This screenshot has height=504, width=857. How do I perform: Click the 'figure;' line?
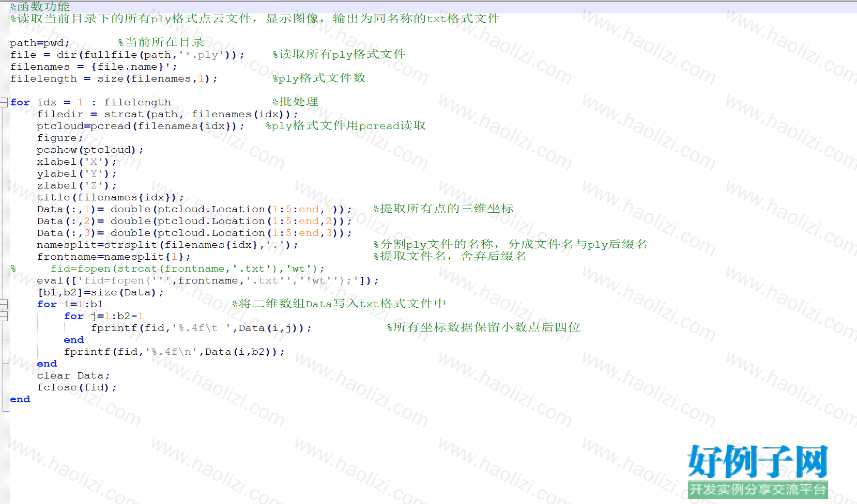60,138
